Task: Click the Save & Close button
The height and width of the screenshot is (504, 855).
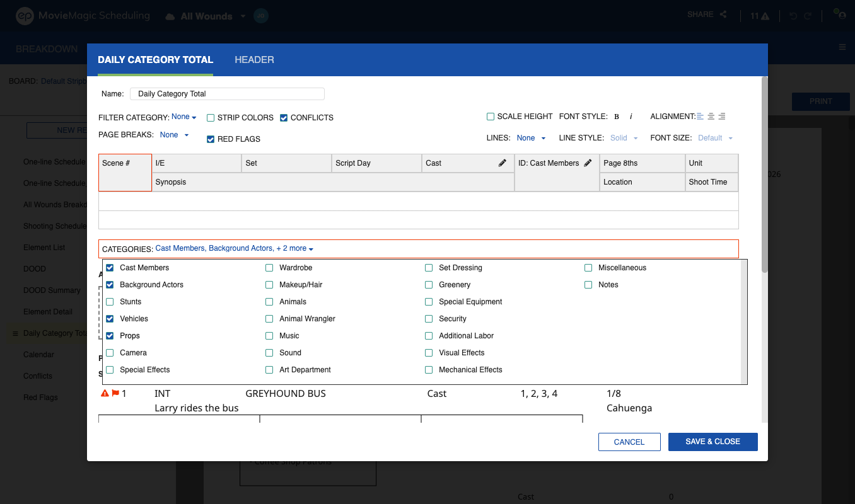Action: coord(713,442)
